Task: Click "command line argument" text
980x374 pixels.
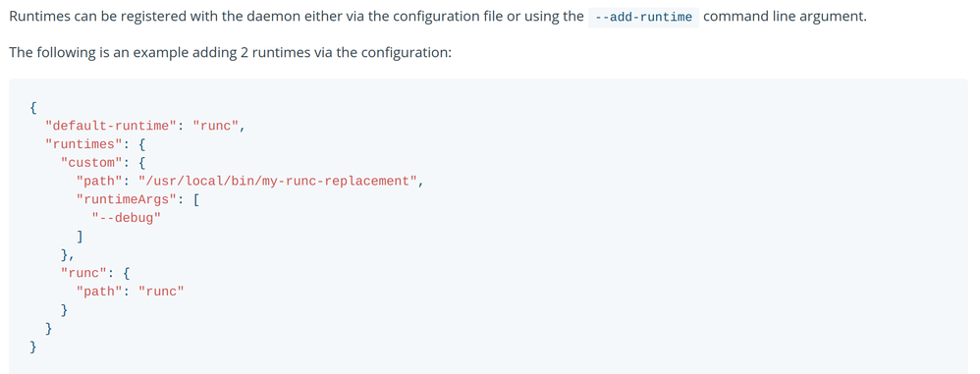Action: (x=785, y=17)
